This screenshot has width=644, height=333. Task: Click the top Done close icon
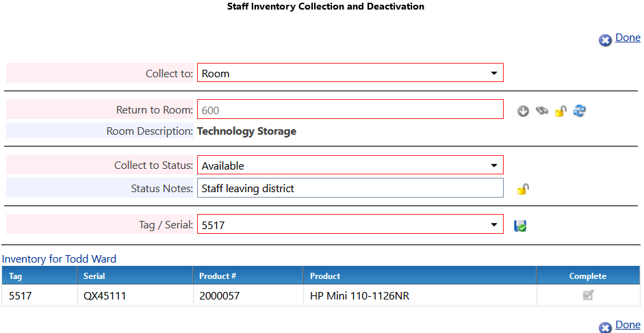coord(605,40)
